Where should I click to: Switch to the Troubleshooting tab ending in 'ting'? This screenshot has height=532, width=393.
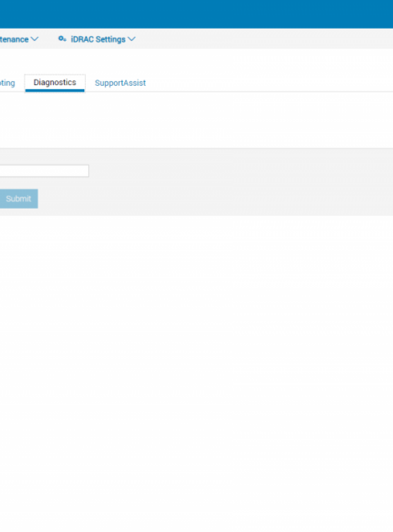coord(7,83)
